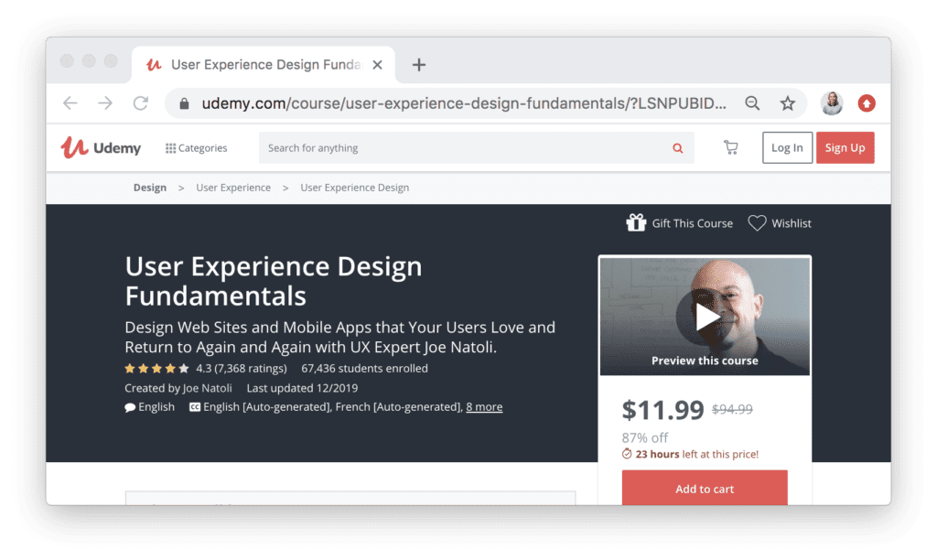This screenshot has height=560, width=937.
Task: Click the address bar URL
Action: (464, 103)
